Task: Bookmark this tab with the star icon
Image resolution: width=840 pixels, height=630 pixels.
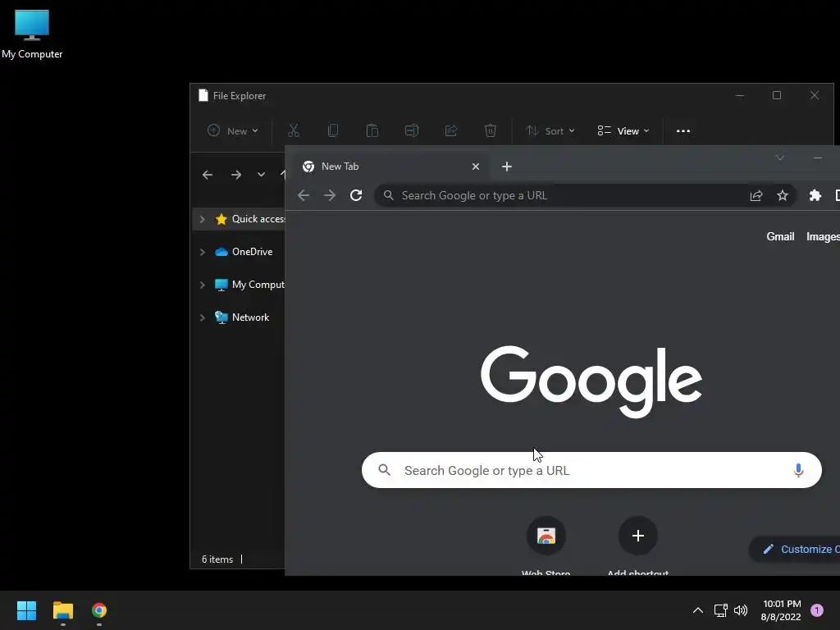Action: click(782, 195)
